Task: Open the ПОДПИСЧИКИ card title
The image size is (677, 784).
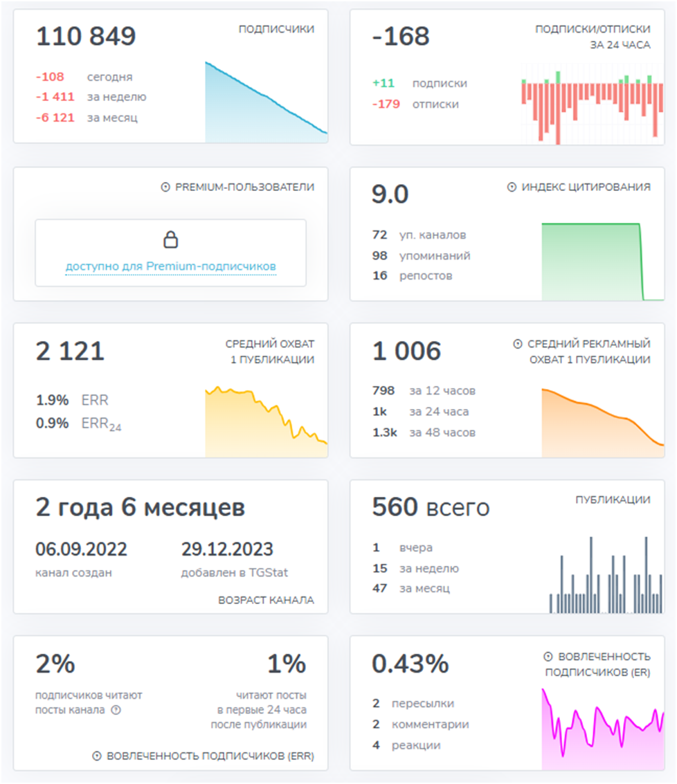Action: tap(276, 29)
